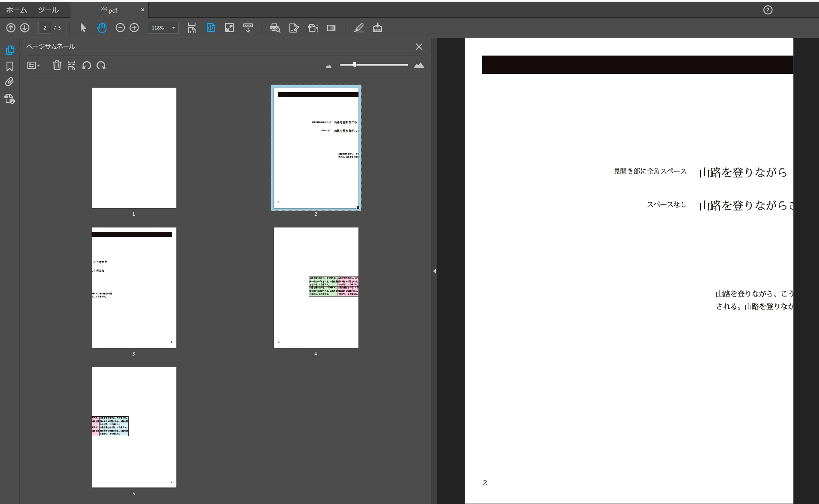Go to previous page with up arrow
This screenshot has height=504, width=819.
(11, 28)
